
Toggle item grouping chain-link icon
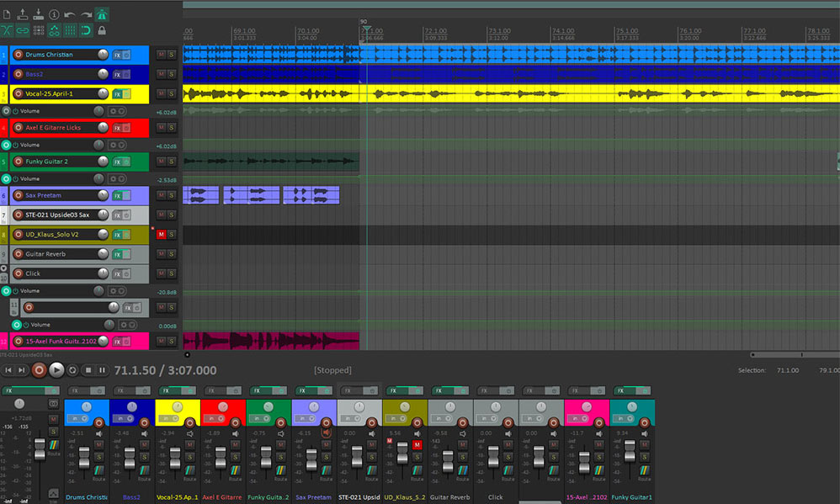[x=22, y=31]
